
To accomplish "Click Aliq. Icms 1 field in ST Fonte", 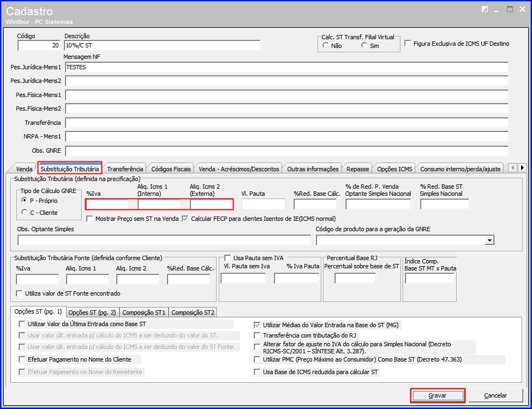I will coord(87,279).
